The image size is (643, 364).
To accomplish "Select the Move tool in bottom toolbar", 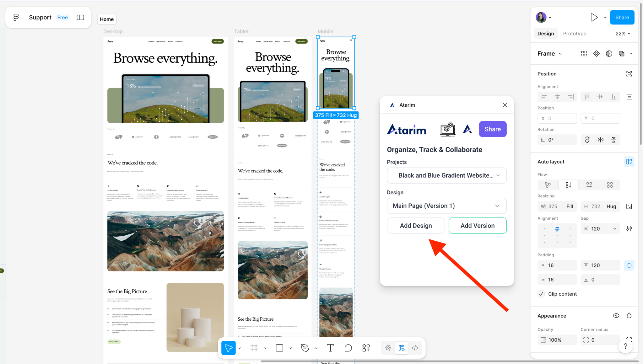I will [x=228, y=348].
